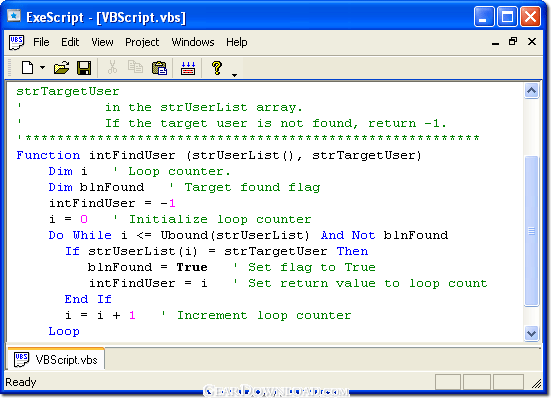Click scrollbar down arrow in editor
This screenshot has width=552, height=399.
click(x=532, y=333)
